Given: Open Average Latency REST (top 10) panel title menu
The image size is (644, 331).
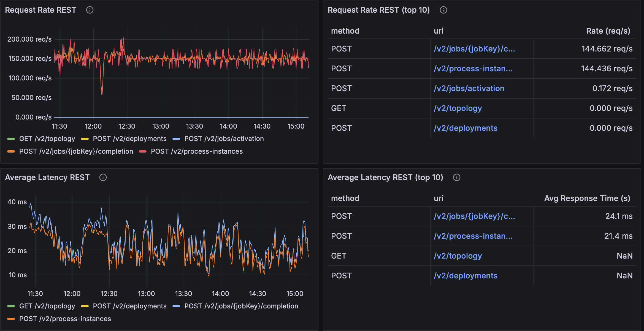Looking at the screenshot, I should click(x=385, y=177).
